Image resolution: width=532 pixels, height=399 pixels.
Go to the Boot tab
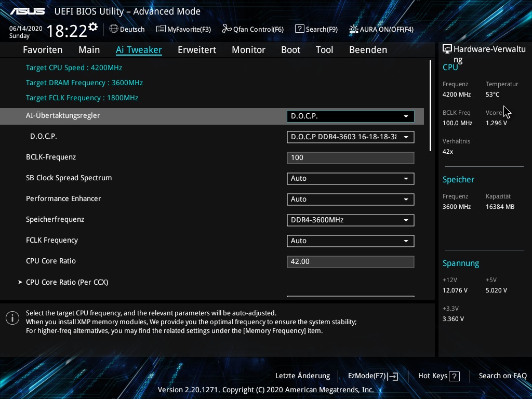coord(291,50)
